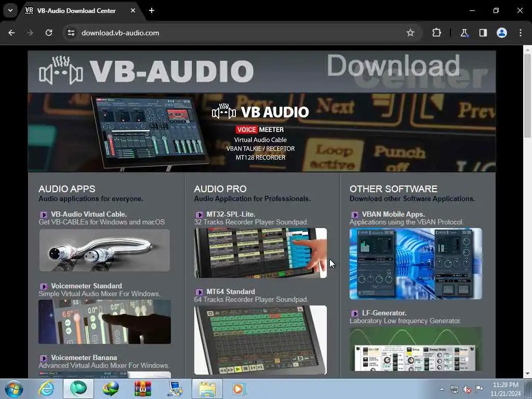Click the MT32-SPL-Lite touchscreen thumbnail
532x399 pixels.
pyautogui.click(x=261, y=253)
